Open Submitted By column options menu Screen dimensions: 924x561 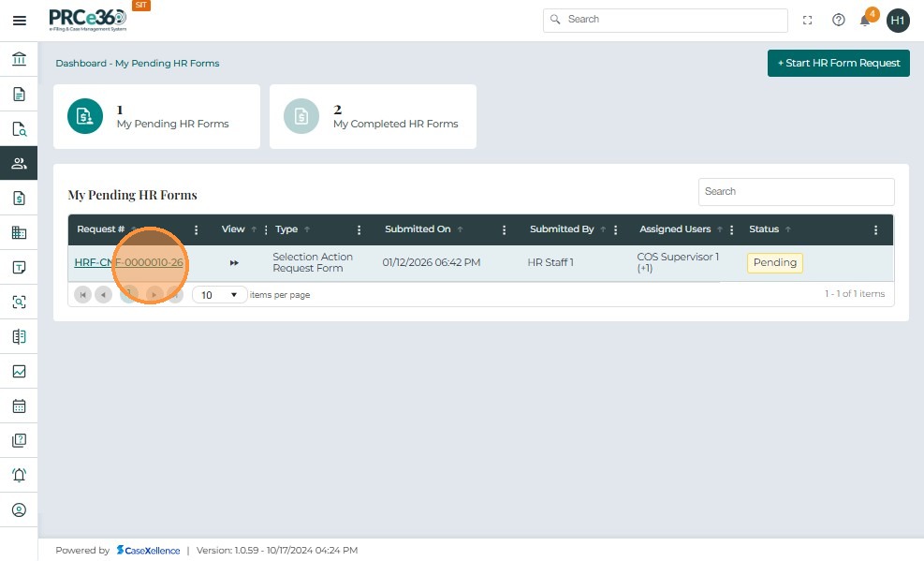[x=615, y=229]
